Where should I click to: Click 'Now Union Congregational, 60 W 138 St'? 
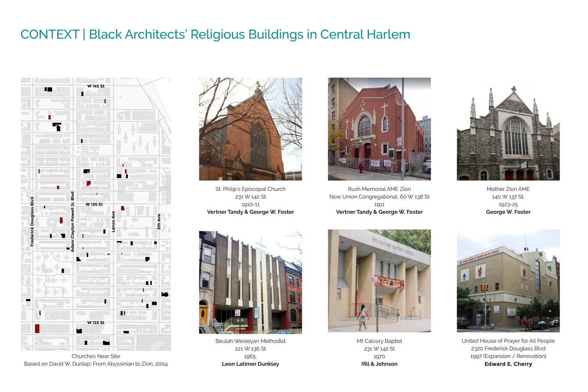tap(379, 197)
